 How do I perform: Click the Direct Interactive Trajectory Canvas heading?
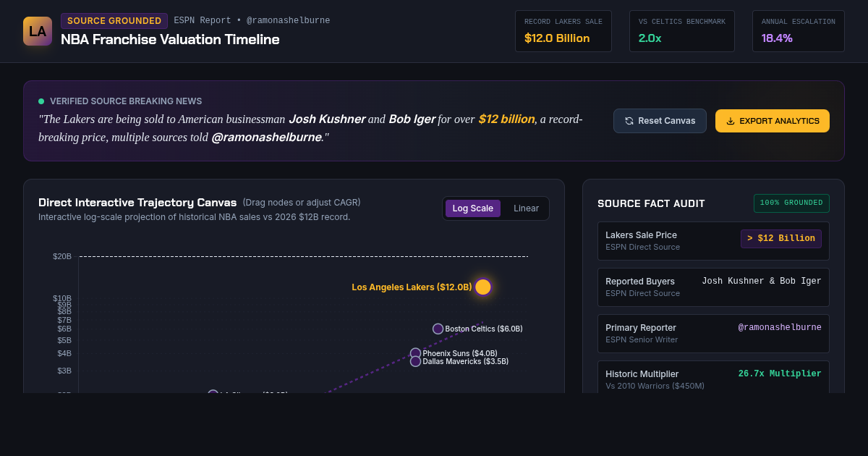pos(137,203)
